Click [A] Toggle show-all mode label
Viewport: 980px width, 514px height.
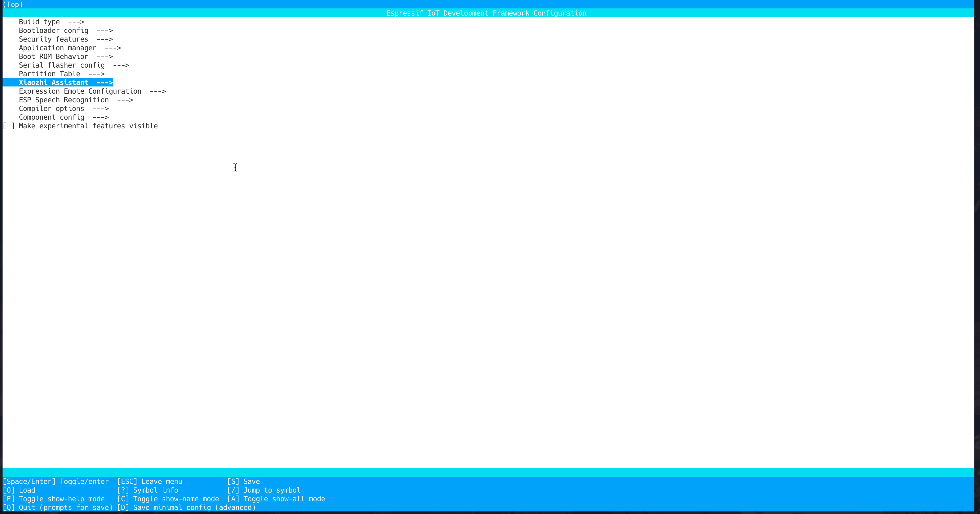click(x=276, y=499)
